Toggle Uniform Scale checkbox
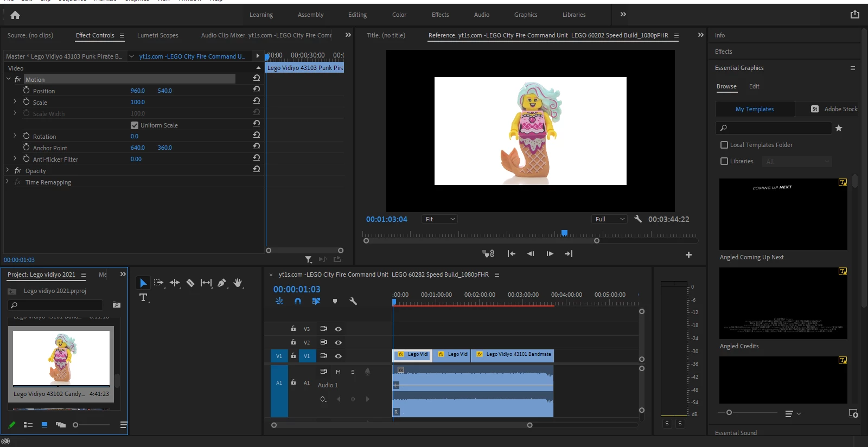 [135, 125]
